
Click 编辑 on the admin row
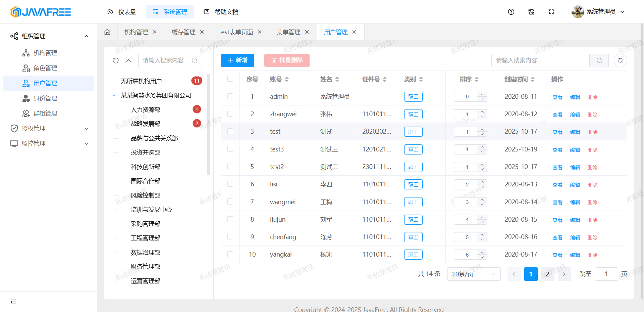(x=575, y=97)
